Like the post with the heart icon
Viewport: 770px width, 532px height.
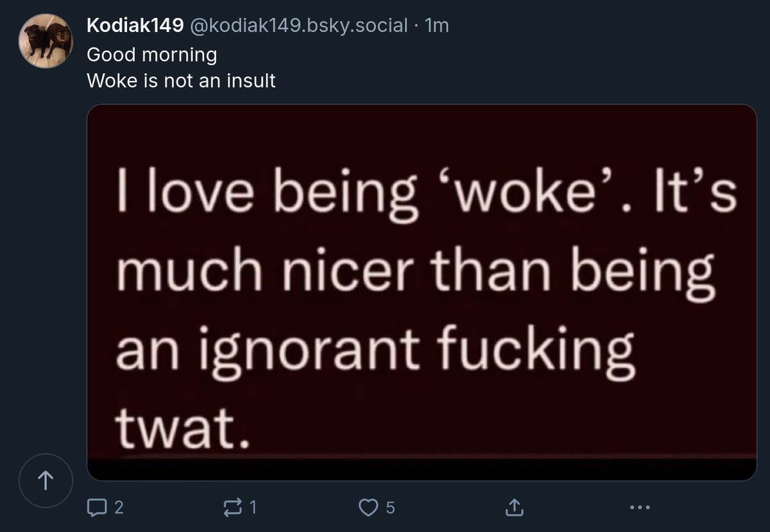tap(368, 508)
